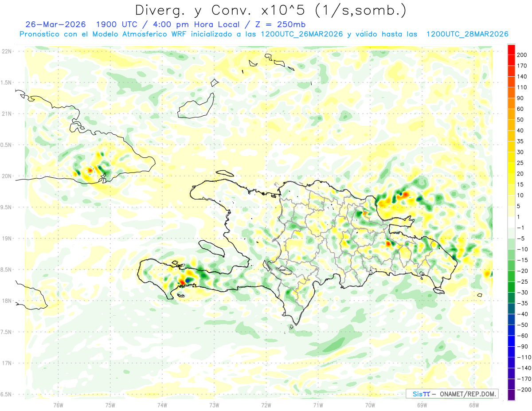Image resolution: width=532 pixels, height=411 pixels.
Task: Click the orange swatch between 60 and 90
Action: (511, 103)
